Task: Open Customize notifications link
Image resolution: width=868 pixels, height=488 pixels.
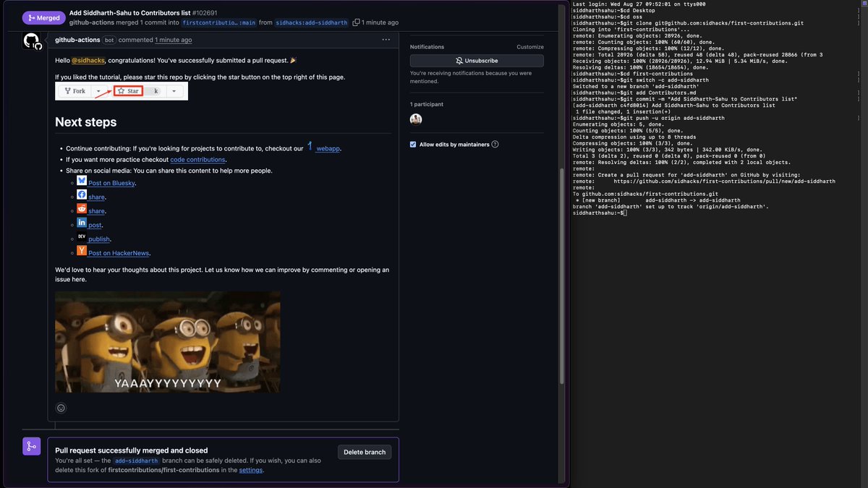Action: pyautogui.click(x=529, y=47)
